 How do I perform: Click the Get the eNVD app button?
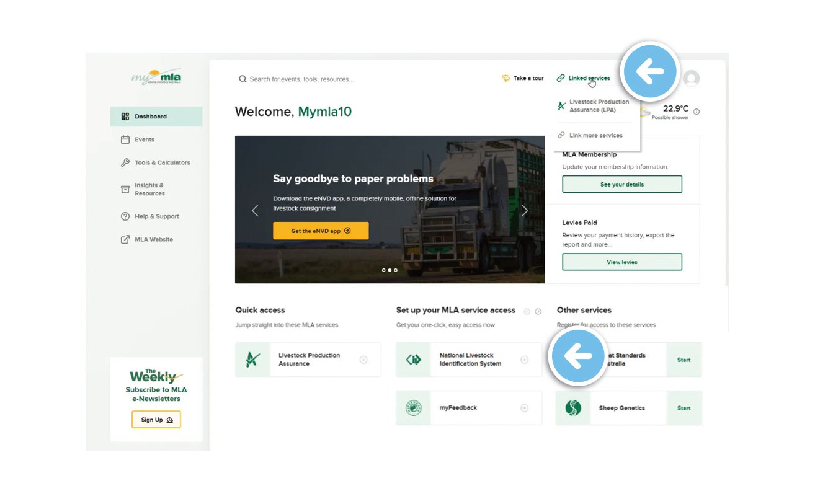point(321,231)
